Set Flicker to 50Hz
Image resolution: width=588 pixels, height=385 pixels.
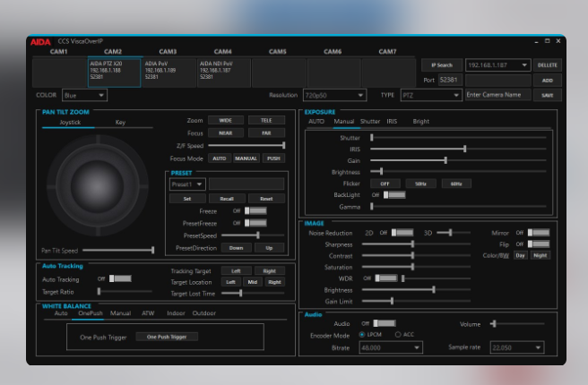(x=420, y=184)
